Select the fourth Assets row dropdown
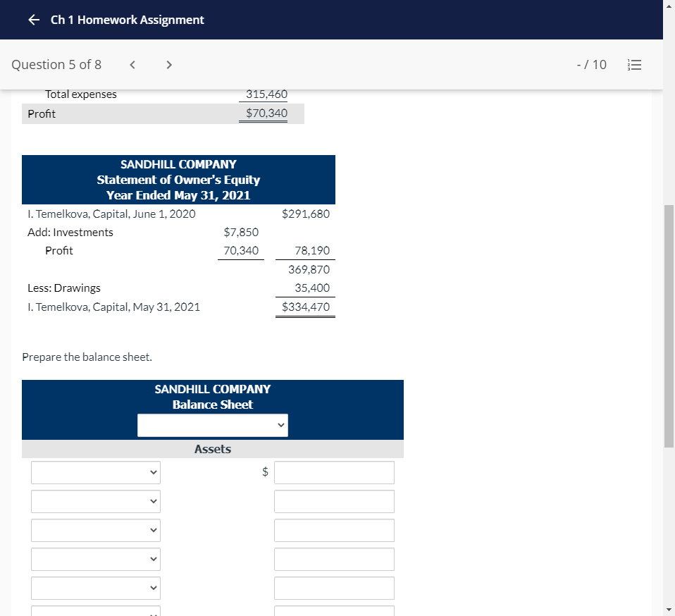675x616 pixels. pos(95,559)
